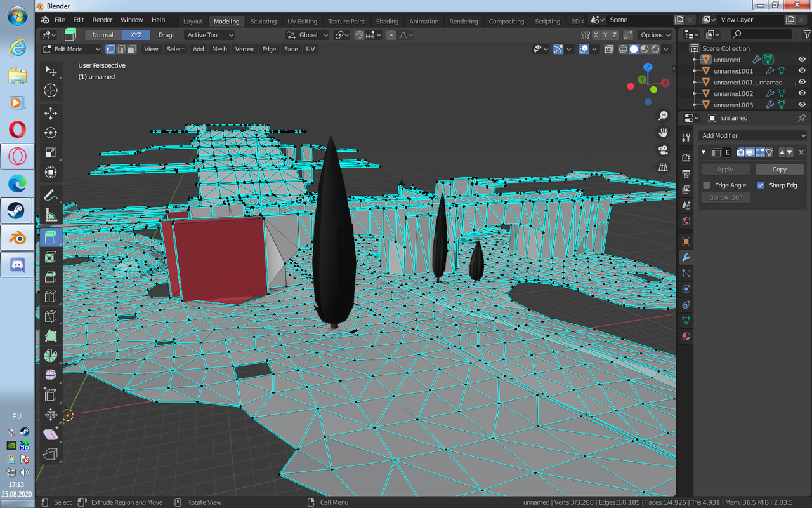Select the Edge Slide tool
This screenshot has width=812, height=508.
(51, 395)
